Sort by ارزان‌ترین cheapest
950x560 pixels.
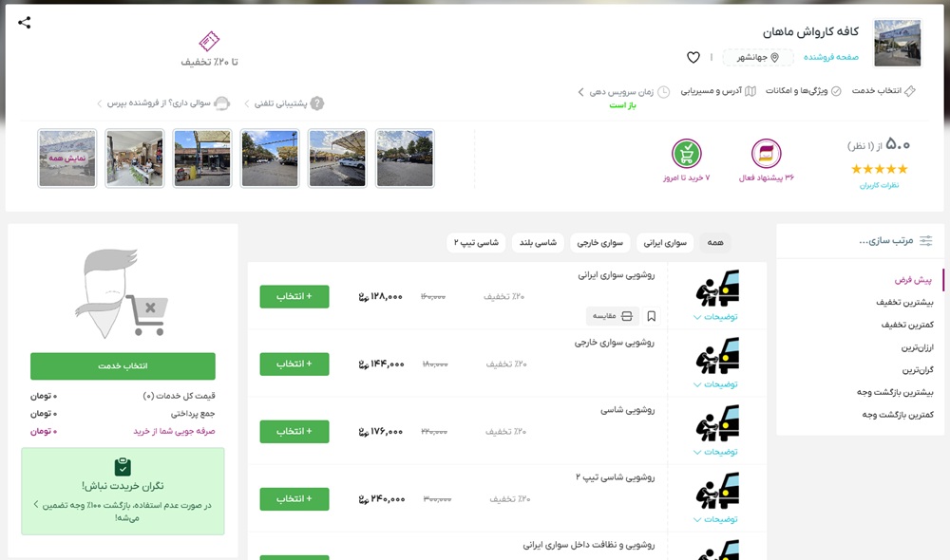[x=918, y=346]
